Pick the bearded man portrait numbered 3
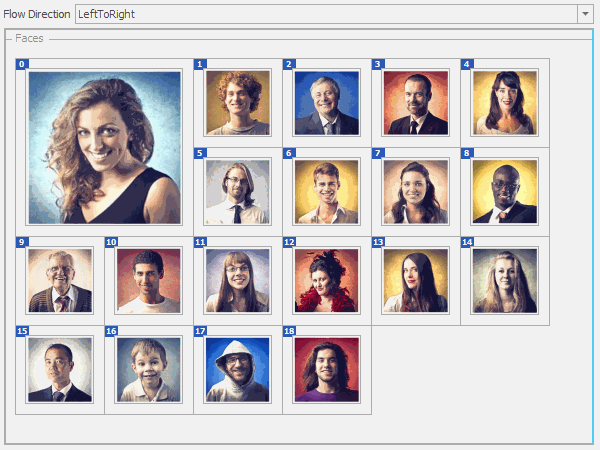This screenshot has width=600, height=450. pos(416,103)
